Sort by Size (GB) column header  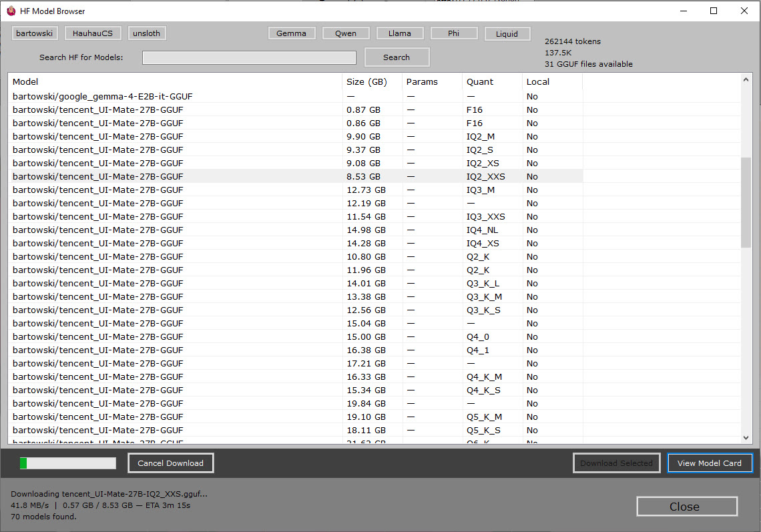(372, 81)
